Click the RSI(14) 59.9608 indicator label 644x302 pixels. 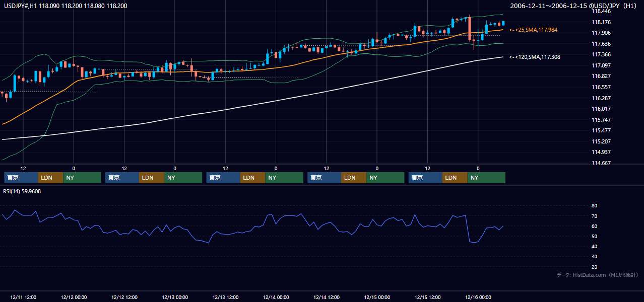coord(22,191)
